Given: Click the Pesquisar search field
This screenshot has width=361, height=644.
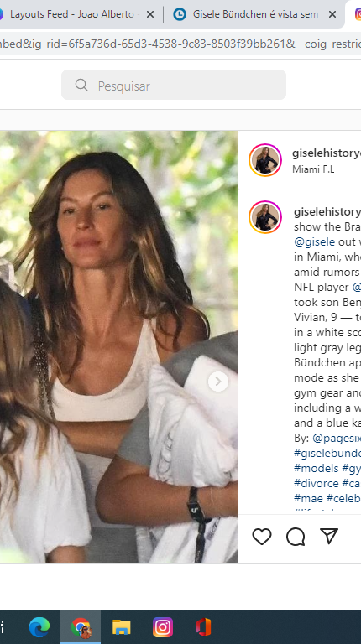Looking at the screenshot, I should [x=174, y=85].
